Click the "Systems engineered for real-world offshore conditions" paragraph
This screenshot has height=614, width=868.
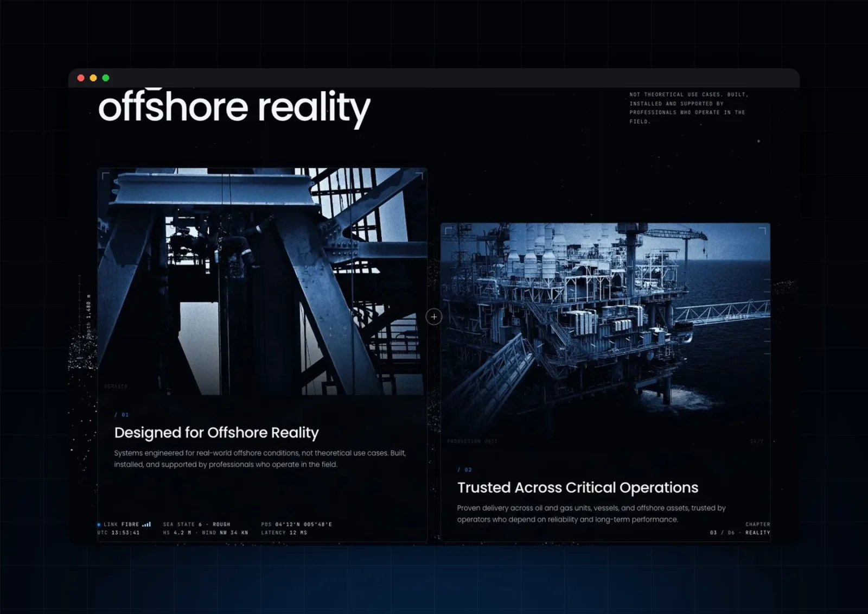[260, 459]
